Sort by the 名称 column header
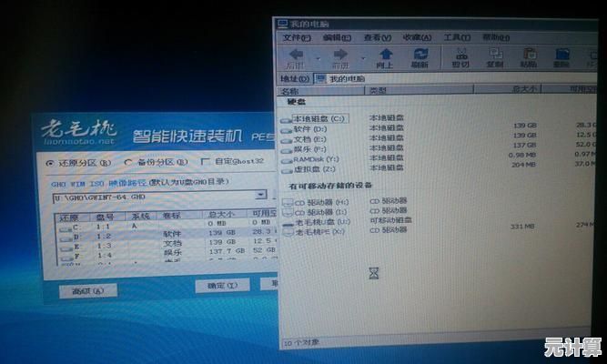 (321, 91)
